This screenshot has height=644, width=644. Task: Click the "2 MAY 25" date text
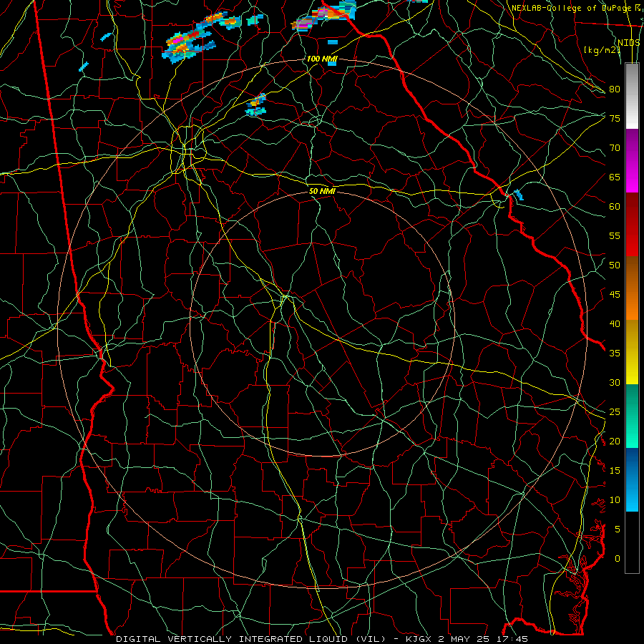pyautogui.click(x=464, y=639)
